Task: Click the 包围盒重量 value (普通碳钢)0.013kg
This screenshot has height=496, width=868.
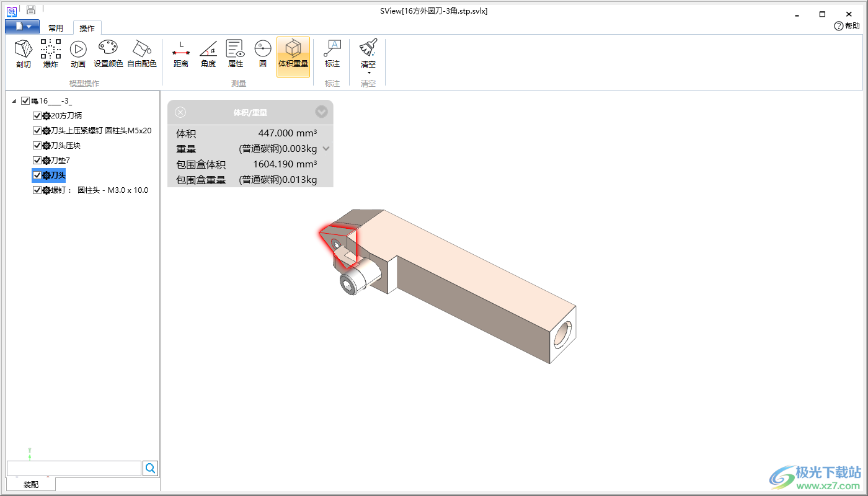Action: (x=278, y=179)
